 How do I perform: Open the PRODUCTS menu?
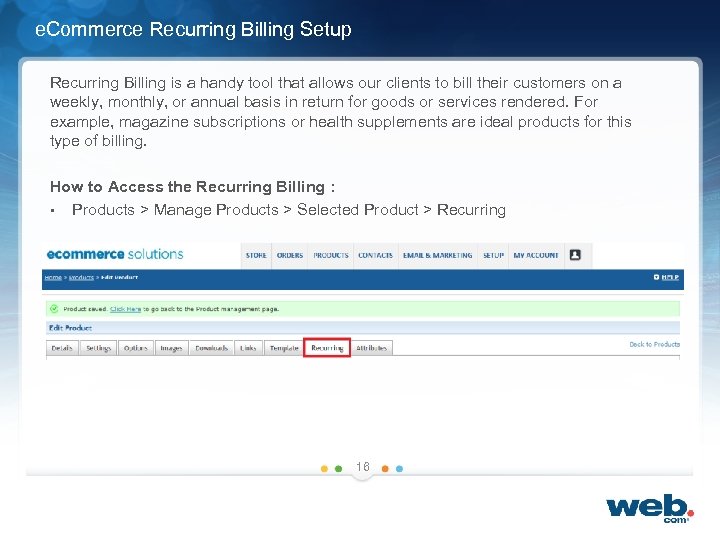click(331, 255)
